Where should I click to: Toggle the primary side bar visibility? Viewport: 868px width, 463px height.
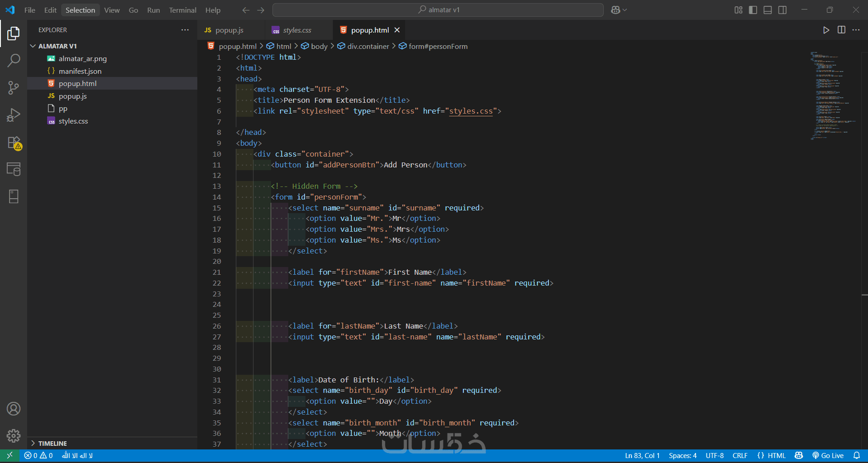point(753,10)
